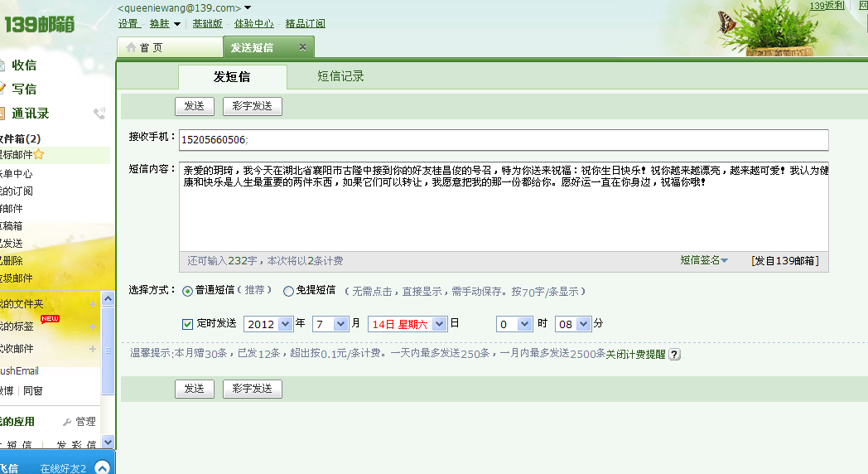This screenshot has height=474, width=868.
Task: Click in the 短信内容 message text area
Action: point(504,206)
